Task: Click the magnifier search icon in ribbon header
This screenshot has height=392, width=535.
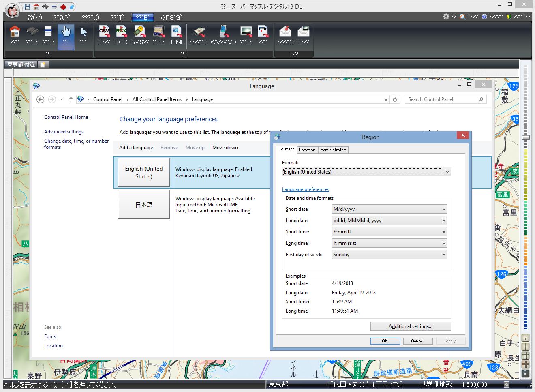Action: [x=462, y=17]
